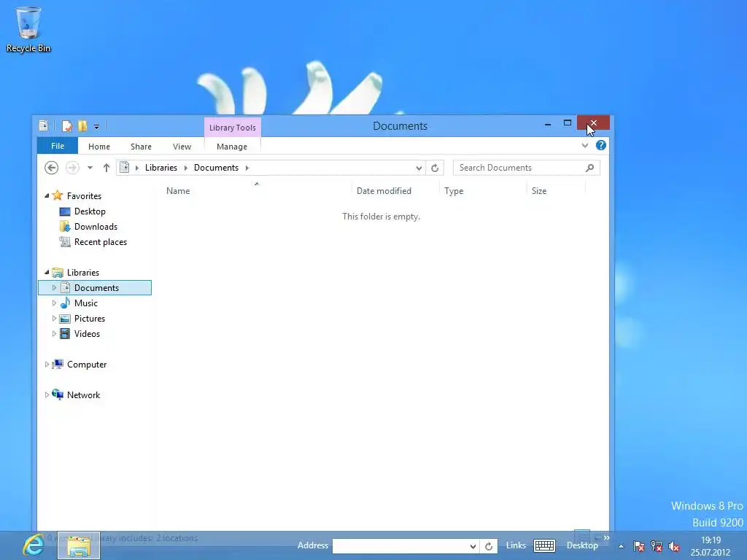Select Documents library in tree
Image resolution: width=747 pixels, height=560 pixels.
[96, 287]
